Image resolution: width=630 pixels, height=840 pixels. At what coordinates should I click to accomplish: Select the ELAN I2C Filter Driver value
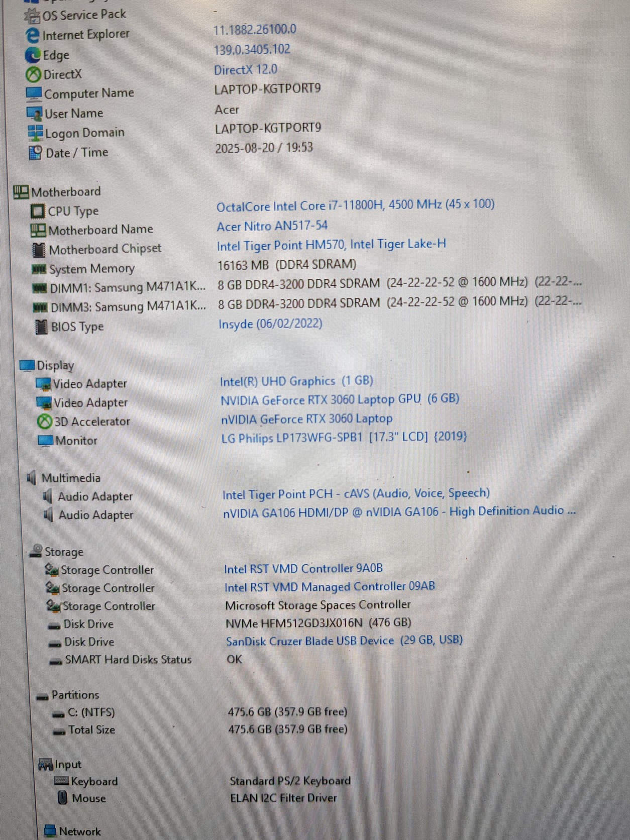click(x=283, y=798)
